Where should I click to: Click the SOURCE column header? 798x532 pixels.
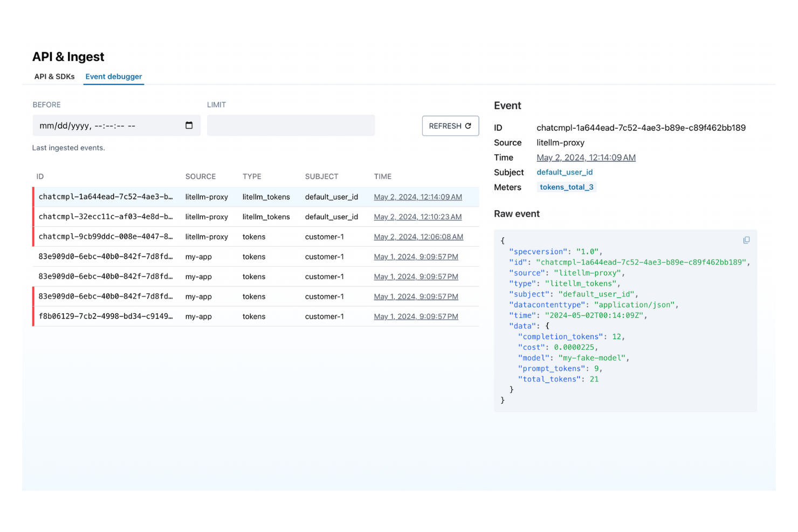coord(200,176)
